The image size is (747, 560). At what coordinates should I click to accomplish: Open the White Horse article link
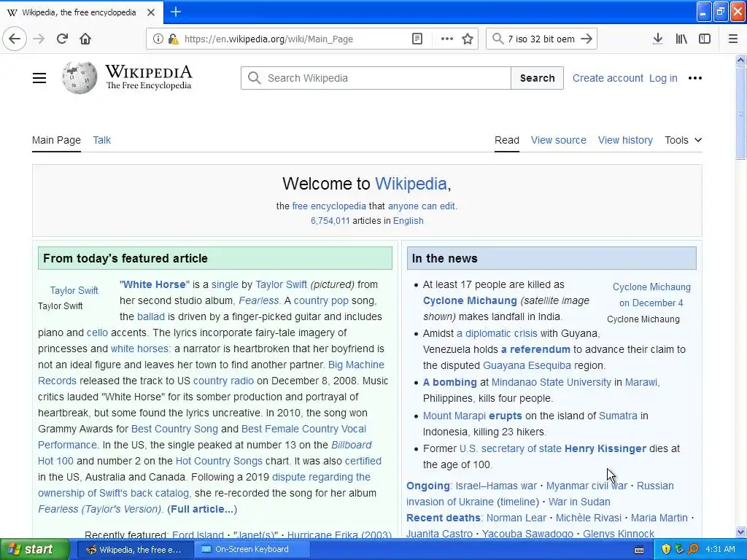click(155, 284)
